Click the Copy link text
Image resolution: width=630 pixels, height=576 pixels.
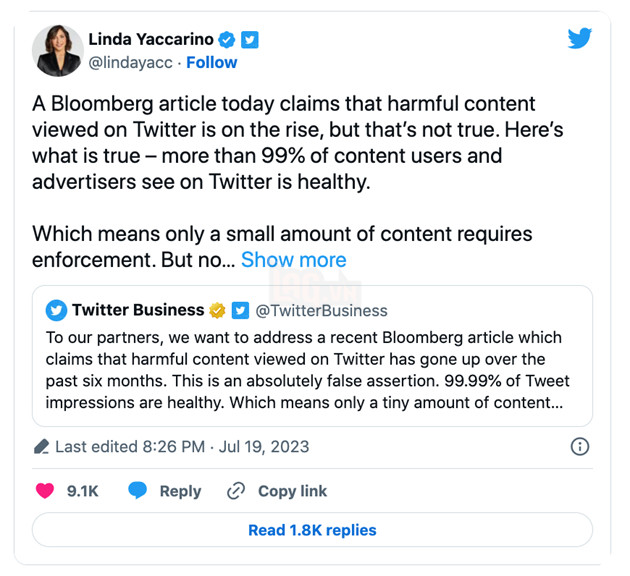pyautogui.click(x=292, y=491)
